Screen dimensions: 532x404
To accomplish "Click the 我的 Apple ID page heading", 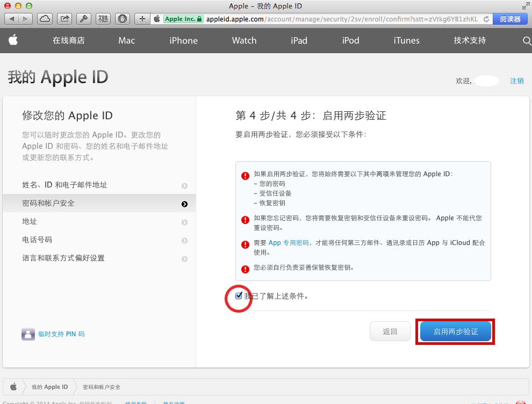I will [x=58, y=77].
